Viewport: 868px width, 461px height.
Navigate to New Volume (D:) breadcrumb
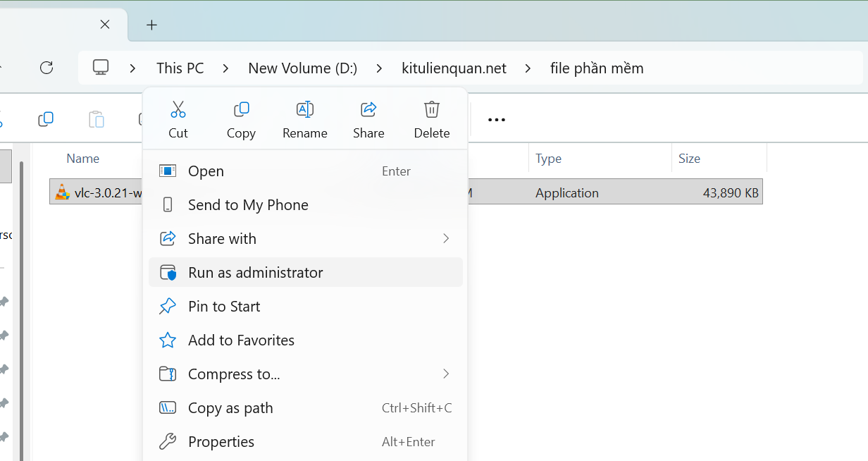coord(303,68)
